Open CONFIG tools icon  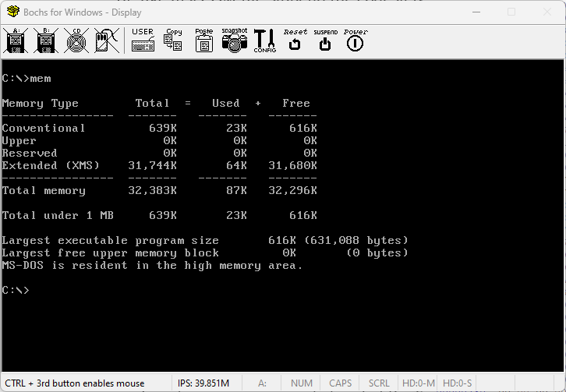coord(265,41)
